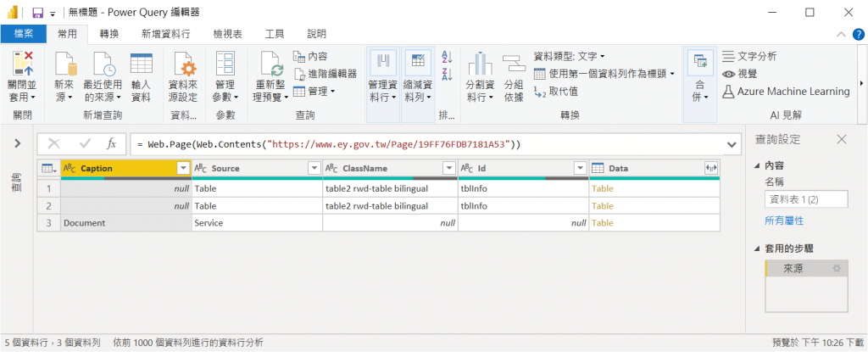Open Quick Access Toolbar customize arrow

tap(53, 13)
